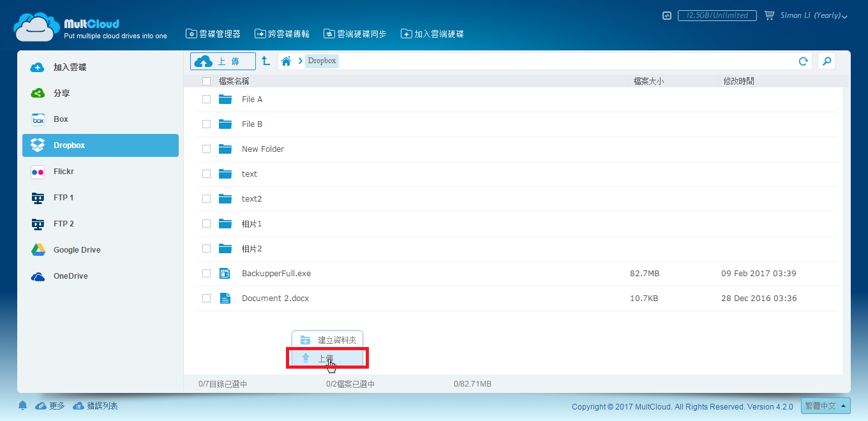Open the Simon Li account dropdown
868x421 pixels.
point(814,15)
